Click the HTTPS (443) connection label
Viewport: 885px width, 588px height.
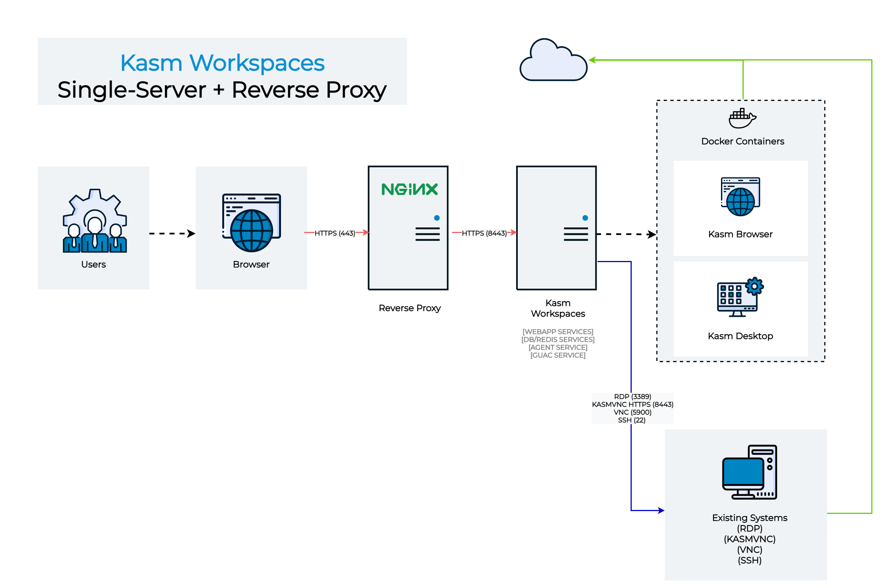[335, 233]
